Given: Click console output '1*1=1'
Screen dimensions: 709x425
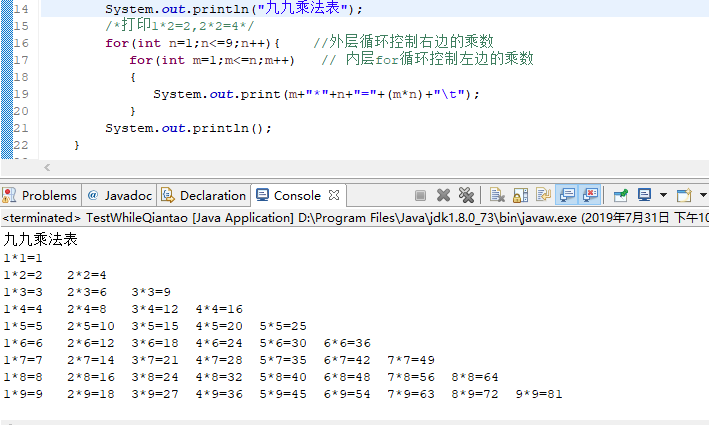Looking at the screenshot, I should 23,258.
